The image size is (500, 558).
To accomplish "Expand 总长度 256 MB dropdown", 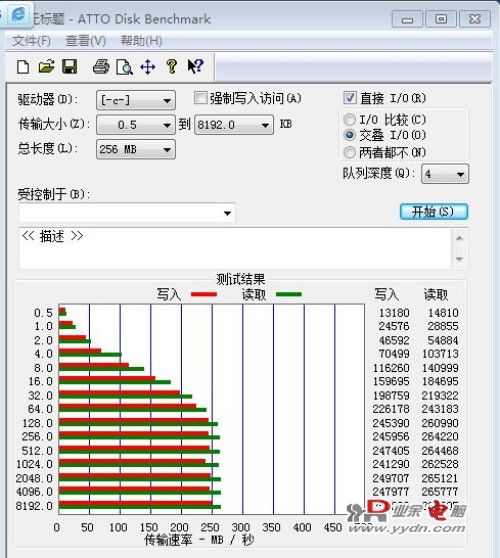I will 136,149.
